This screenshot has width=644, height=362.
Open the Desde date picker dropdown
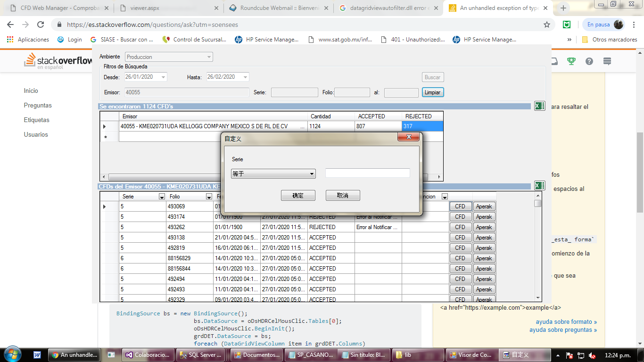point(163,77)
